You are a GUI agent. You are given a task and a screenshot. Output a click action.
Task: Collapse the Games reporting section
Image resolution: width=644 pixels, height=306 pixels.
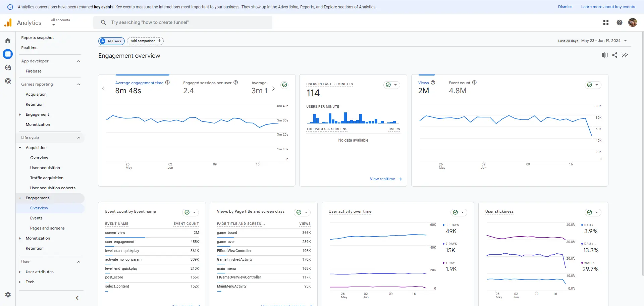click(x=78, y=84)
